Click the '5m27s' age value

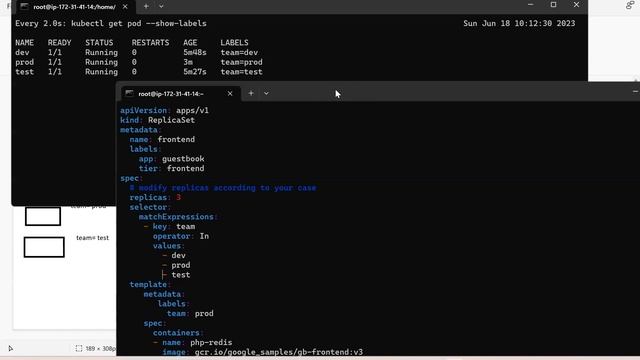(195, 72)
